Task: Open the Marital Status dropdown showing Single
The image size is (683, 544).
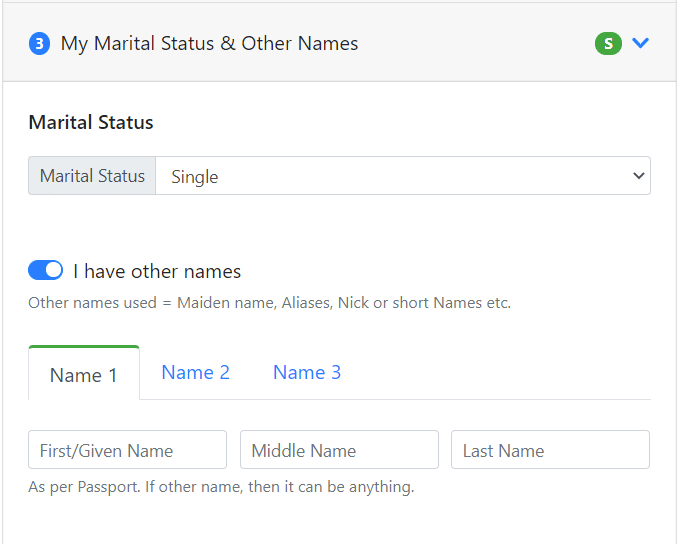Action: click(x=403, y=176)
